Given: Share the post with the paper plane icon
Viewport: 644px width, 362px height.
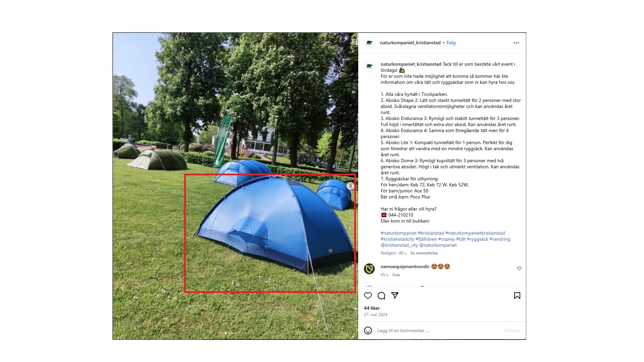Looking at the screenshot, I should pyautogui.click(x=395, y=295).
